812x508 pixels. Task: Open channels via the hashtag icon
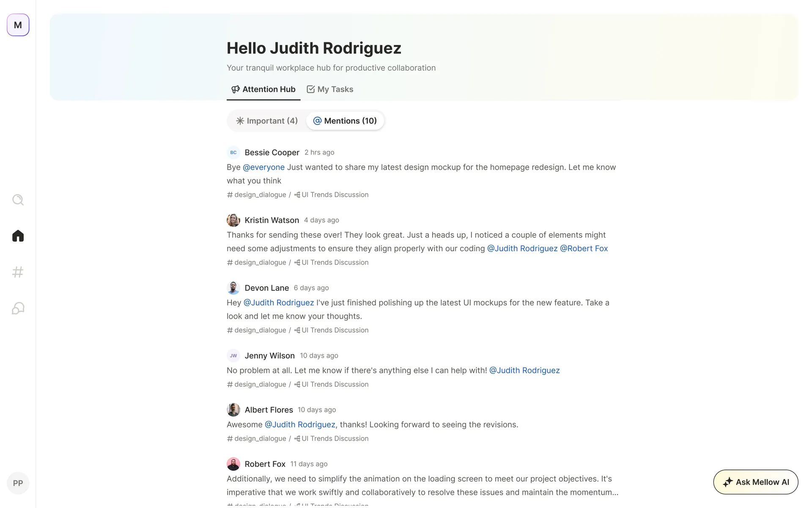tap(18, 272)
